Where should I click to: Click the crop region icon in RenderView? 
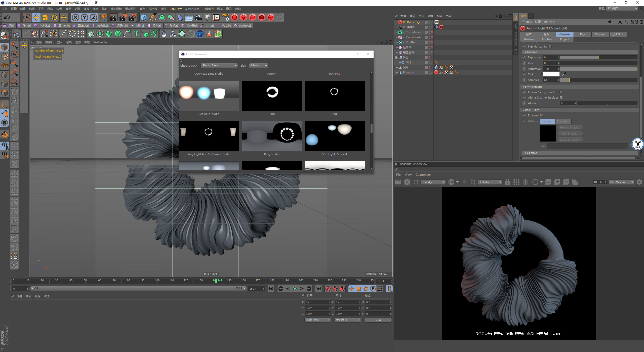point(473,182)
